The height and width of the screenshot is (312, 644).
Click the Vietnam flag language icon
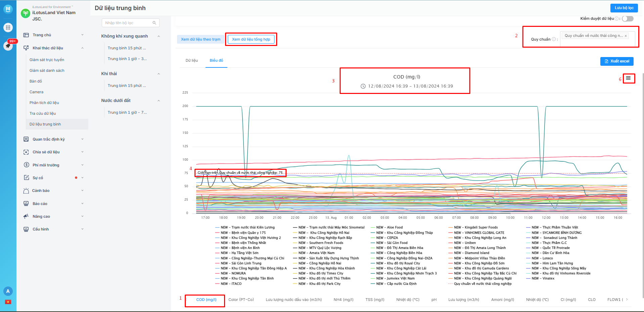8,302
